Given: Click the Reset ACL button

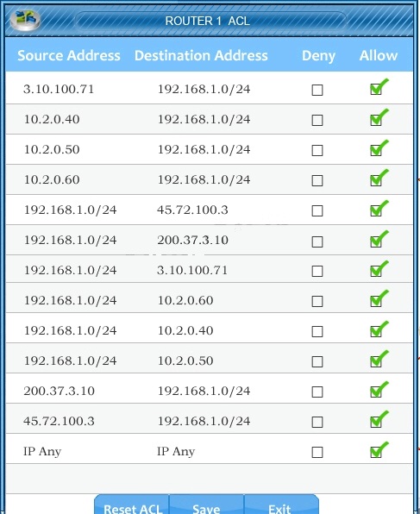Looking at the screenshot, I should (132, 505).
